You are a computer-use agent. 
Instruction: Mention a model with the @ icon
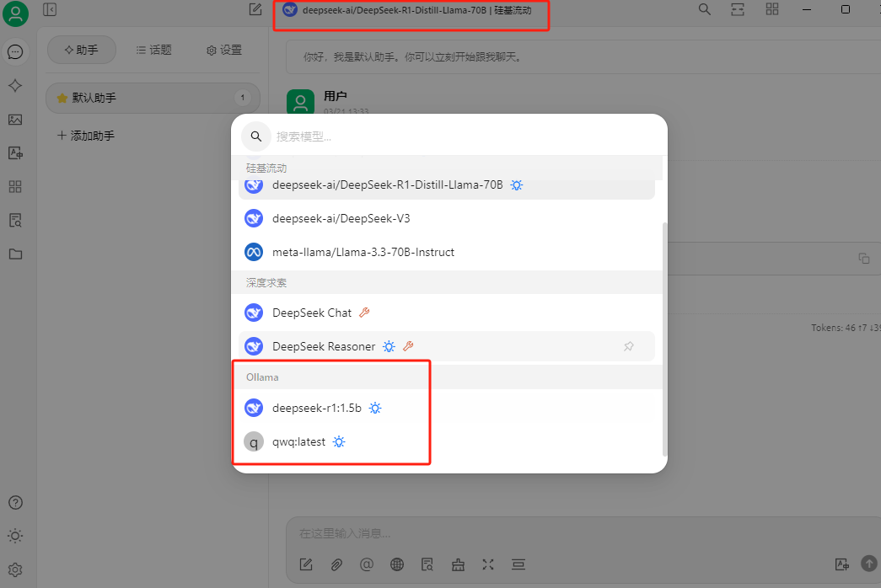[367, 564]
